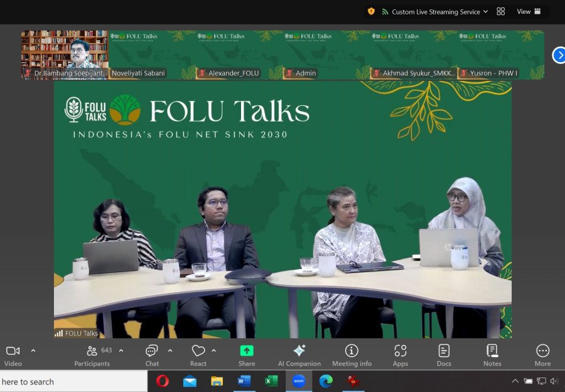Select the Yusron - PHW I participant tile
Viewport: 565px width, 392px height.
tap(500, 55)
